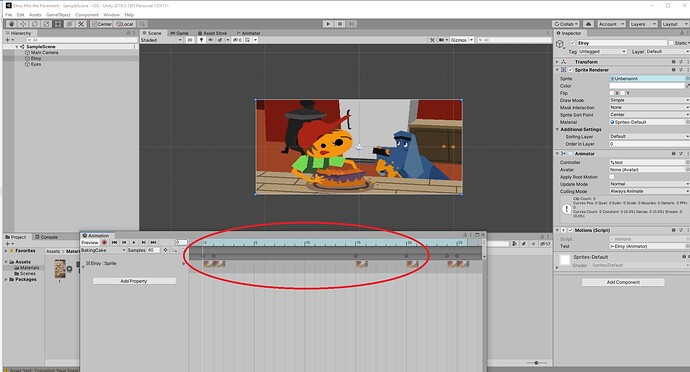Click the Play button to start the game

click(328, 24)
